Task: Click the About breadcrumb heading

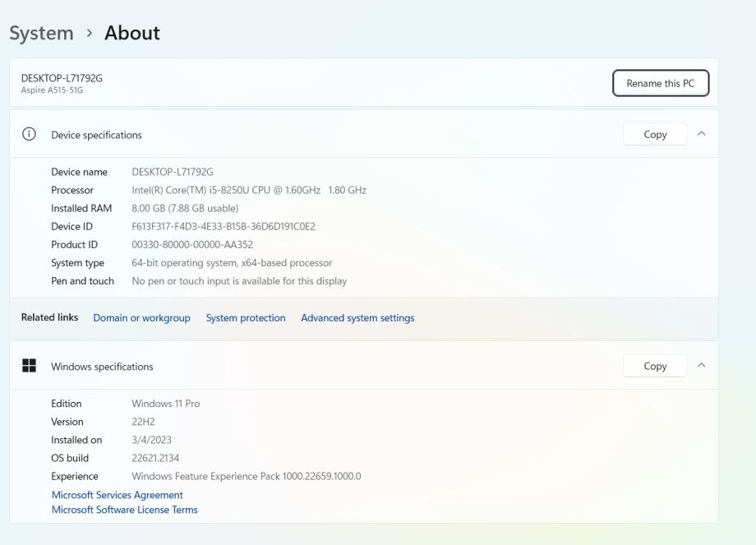Action: [x=131, y=33]
